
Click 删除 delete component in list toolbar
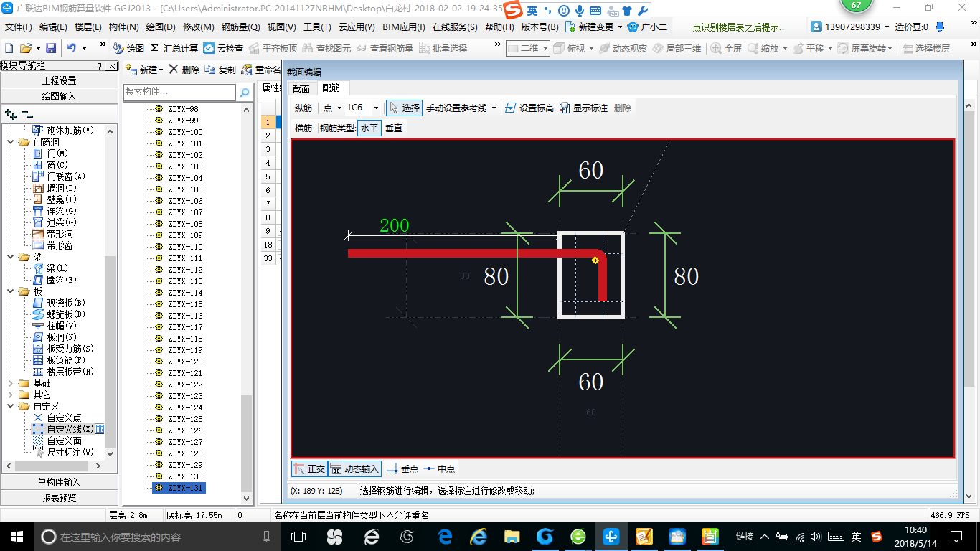pyautogui.click(x=184, y=70)
